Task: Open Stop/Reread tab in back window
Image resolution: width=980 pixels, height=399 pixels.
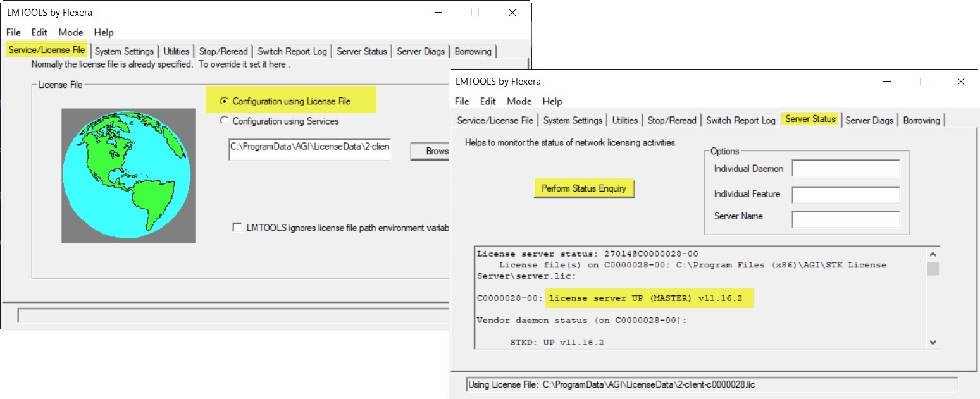Action: [x=223, y=51]
